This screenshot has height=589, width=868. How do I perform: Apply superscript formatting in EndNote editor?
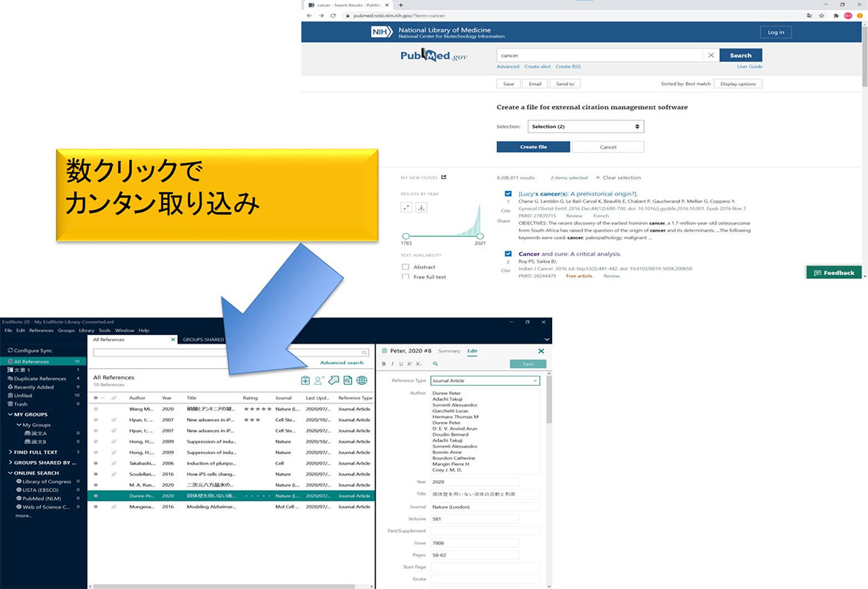point(409,364)
